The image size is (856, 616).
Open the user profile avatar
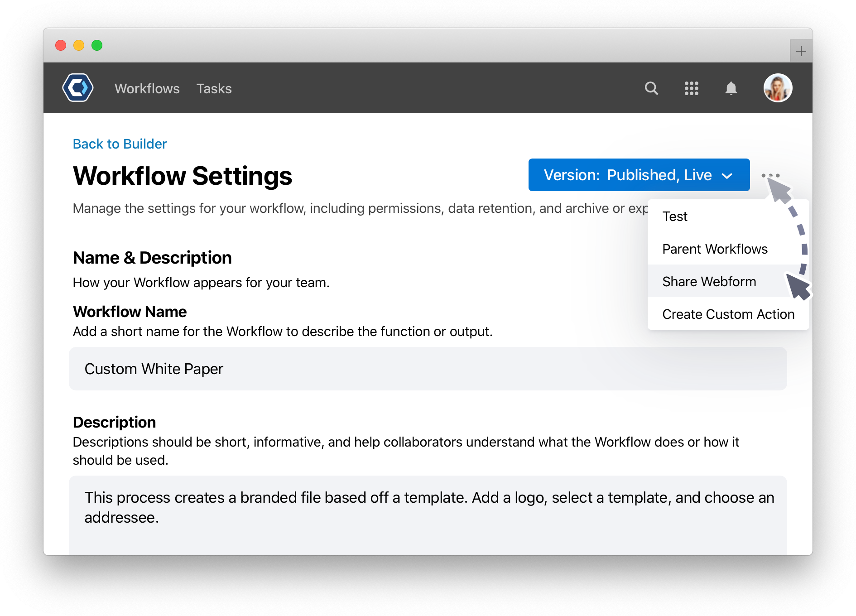778,88
